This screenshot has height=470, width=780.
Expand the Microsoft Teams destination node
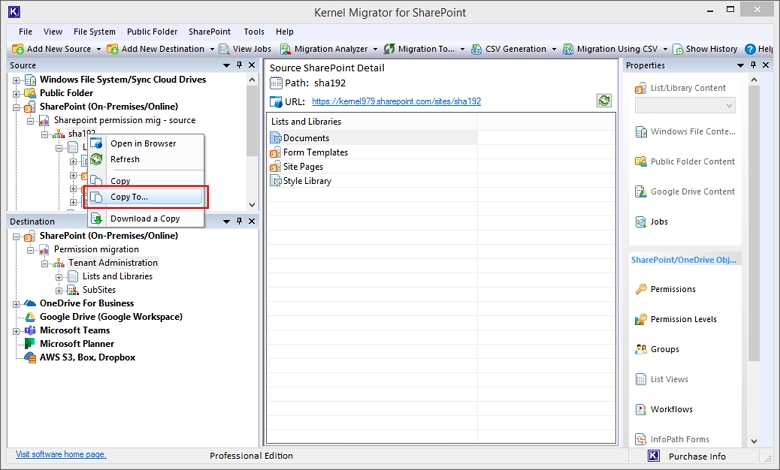[x=16, y=331]
